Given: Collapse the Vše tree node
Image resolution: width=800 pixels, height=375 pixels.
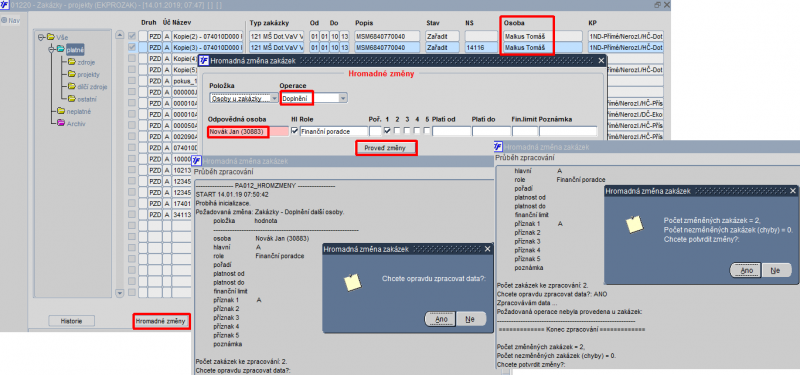Looking at the screenshot, I should pyautogui.click(x=40, y=37).
